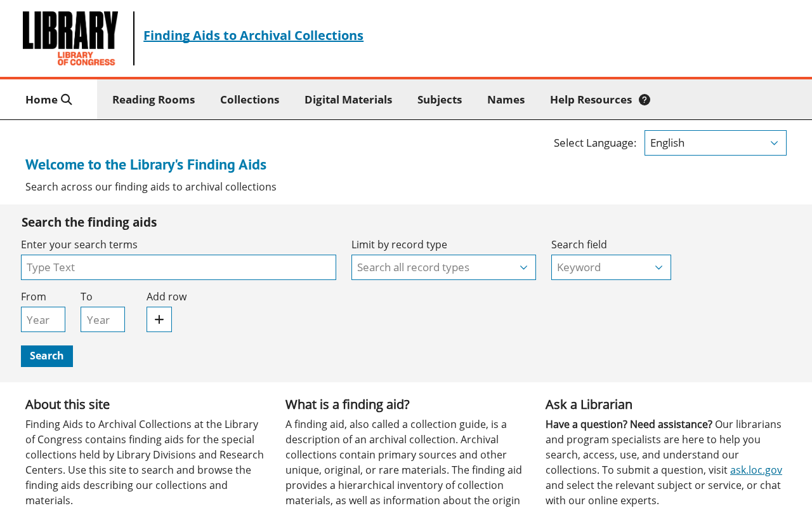Open the Reading Rooms menu item
The width and height of the screenshot is (812, 508).
click(x=154, y=100)
